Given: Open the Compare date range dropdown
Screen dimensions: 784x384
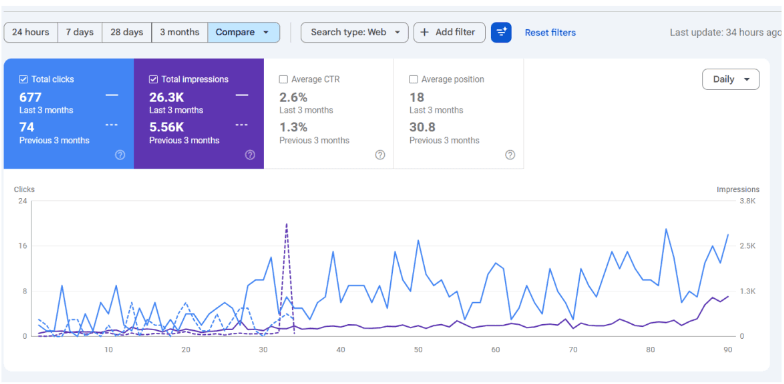Looking at the screenshot, I should coord(243,32).
